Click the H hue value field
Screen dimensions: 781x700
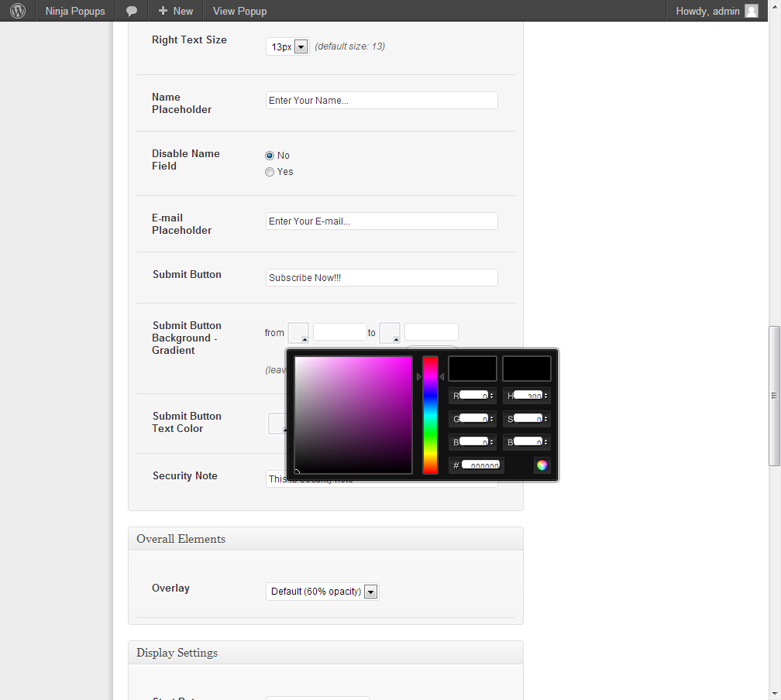(x=528, y=396)
